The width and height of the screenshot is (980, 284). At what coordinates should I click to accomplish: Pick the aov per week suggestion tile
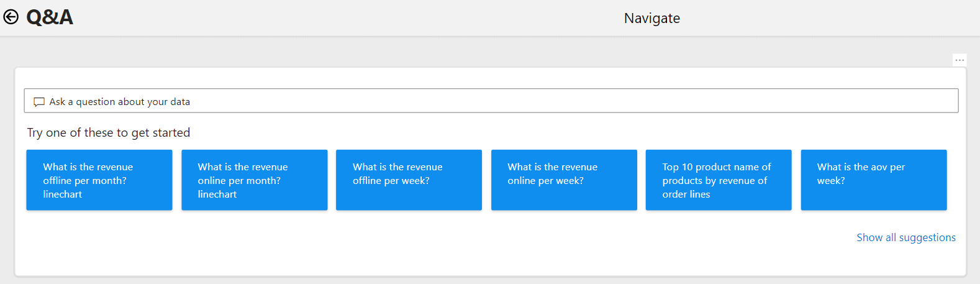pyautogui.click(x=874, y=180)
